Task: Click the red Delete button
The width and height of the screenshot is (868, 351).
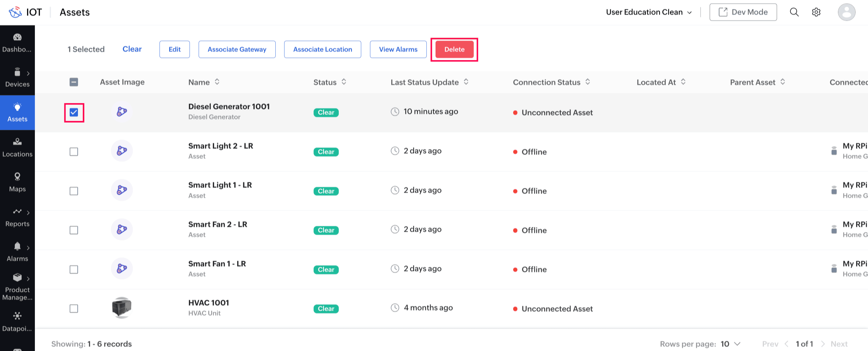Action: pos(454,49)
